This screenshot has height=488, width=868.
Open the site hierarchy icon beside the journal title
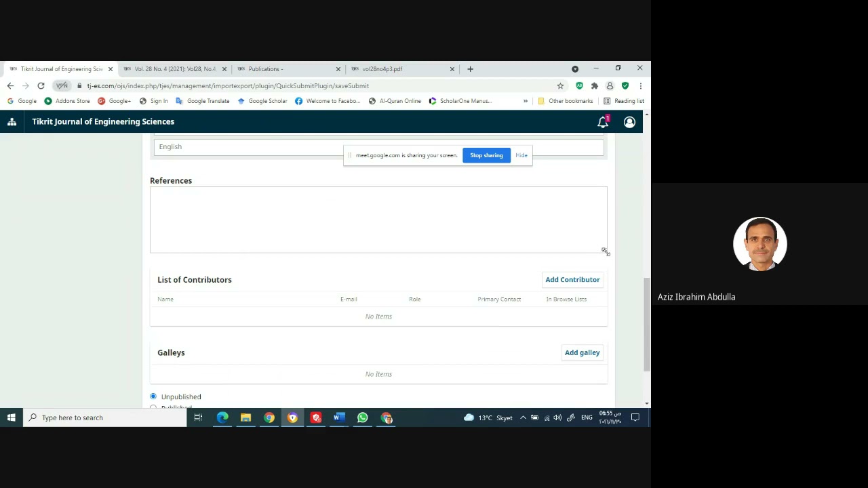[12, 122]
